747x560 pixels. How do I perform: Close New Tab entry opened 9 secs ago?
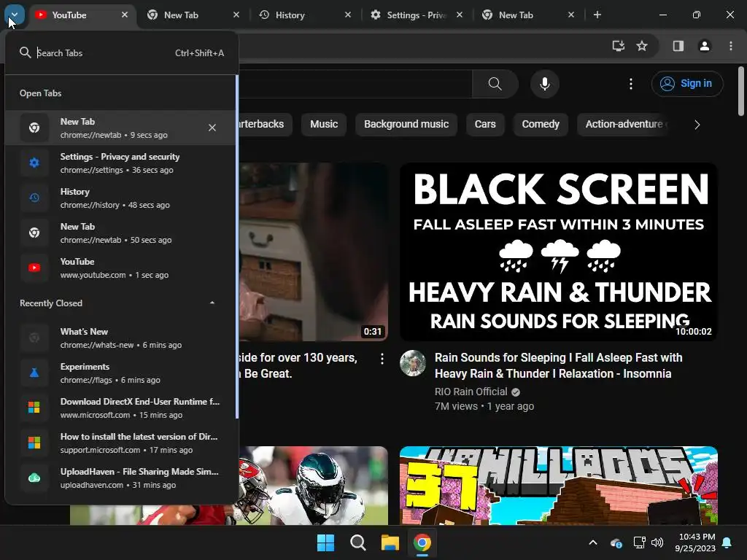click(x=212, y=128)
